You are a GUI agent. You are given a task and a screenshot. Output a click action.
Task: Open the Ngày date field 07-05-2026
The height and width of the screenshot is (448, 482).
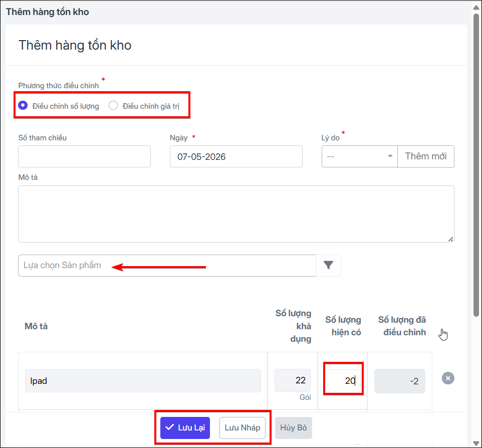(236, 156)
